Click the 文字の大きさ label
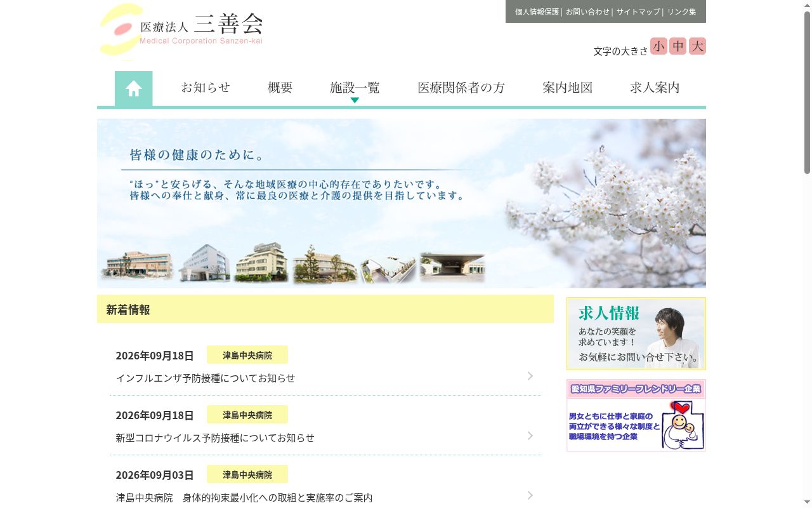Screen dimensions: 812x508 pos(620,51)
